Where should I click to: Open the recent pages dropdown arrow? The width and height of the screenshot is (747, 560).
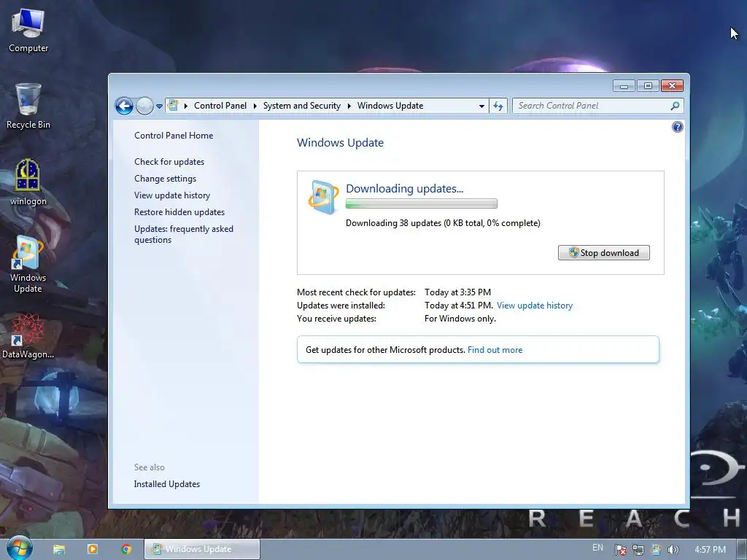tap(159, 106)
